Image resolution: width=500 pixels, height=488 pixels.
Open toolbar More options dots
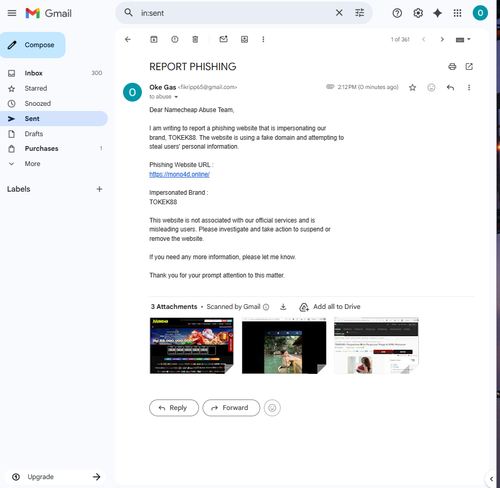(263, 39)
